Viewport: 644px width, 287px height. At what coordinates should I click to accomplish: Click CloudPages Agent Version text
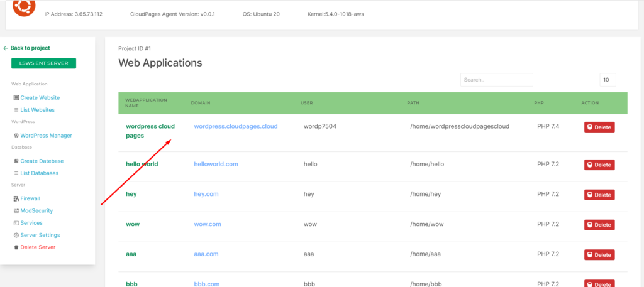pos(172,14)
